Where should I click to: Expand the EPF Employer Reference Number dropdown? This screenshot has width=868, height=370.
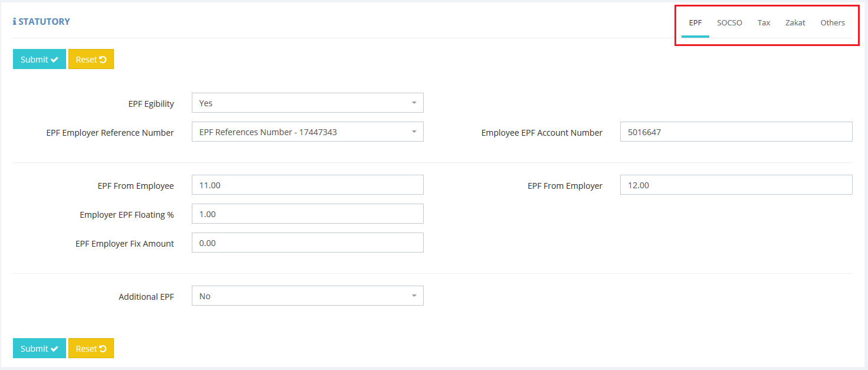click(307, 132)
